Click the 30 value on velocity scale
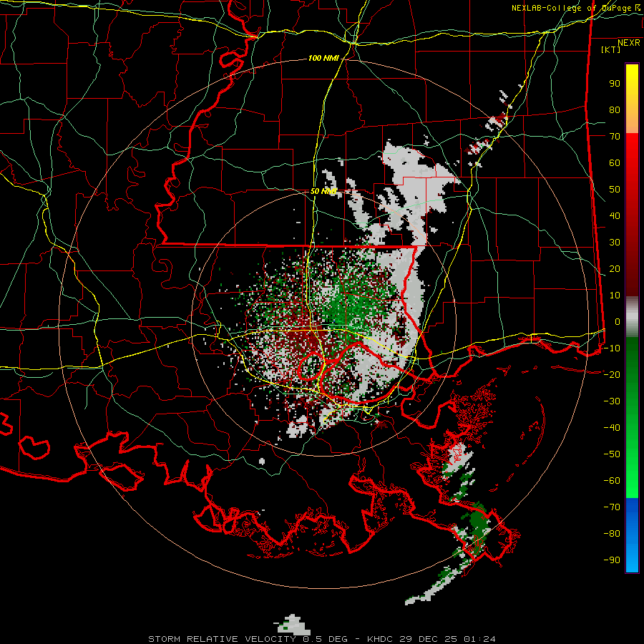The height and width of the screenshot is (644, 644). (615, 243)
